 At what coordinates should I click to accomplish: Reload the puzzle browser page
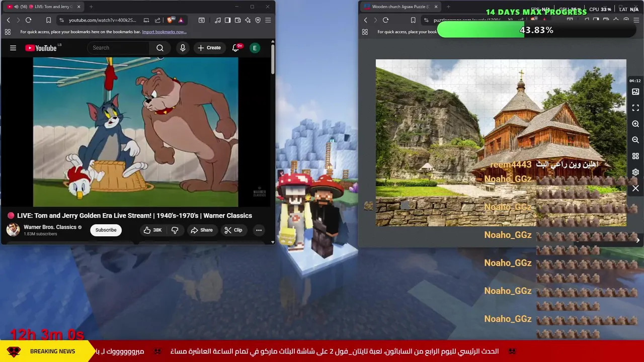click(386, 20)
